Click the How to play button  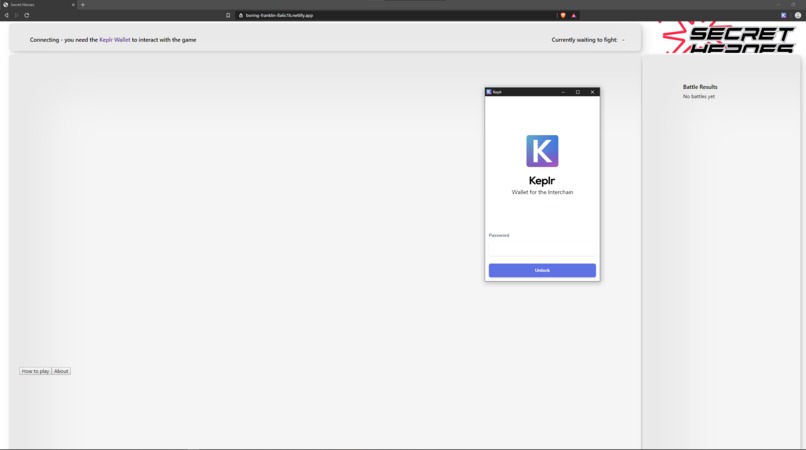(35, 371)
